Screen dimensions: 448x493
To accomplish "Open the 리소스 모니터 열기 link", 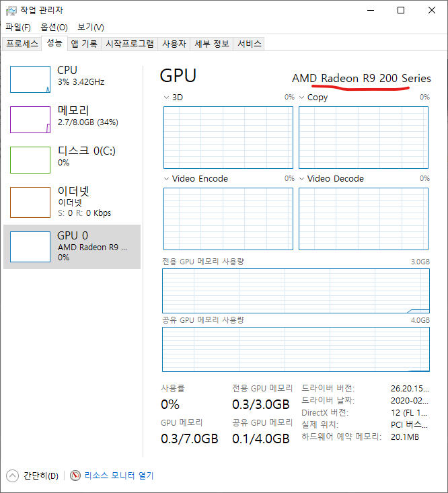I will [x=119, y=476].
